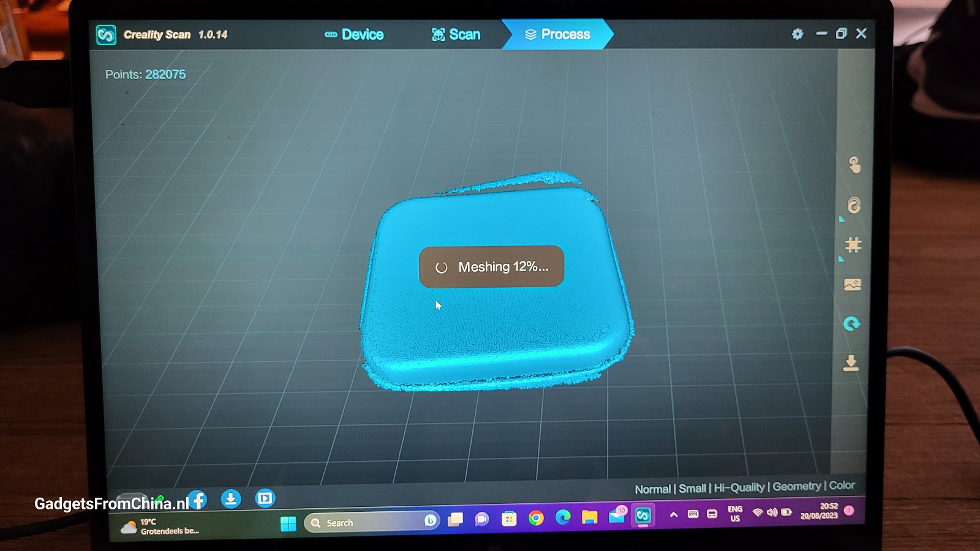Select the hand pointer tool in sidebar
Viewport: 980px width, 551px height.
(x=854, y=165)
